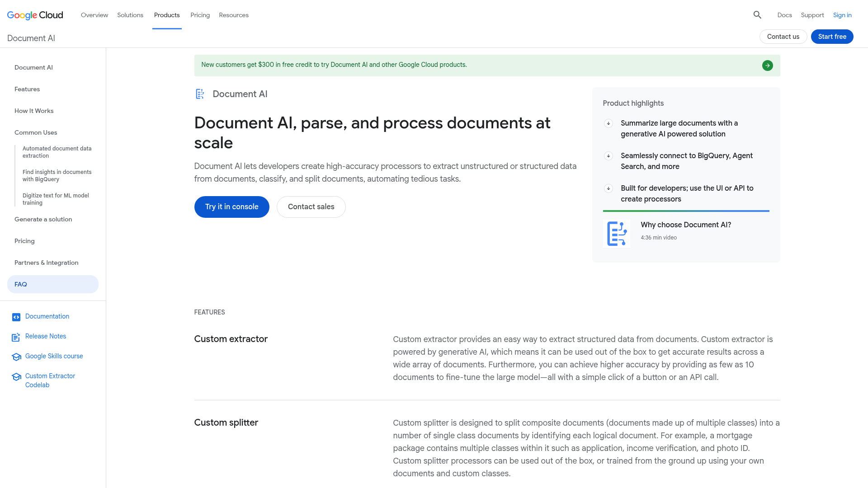
Task: Expand the Summarize large documents highlight arrow
Action: click(x=608, y=123)
